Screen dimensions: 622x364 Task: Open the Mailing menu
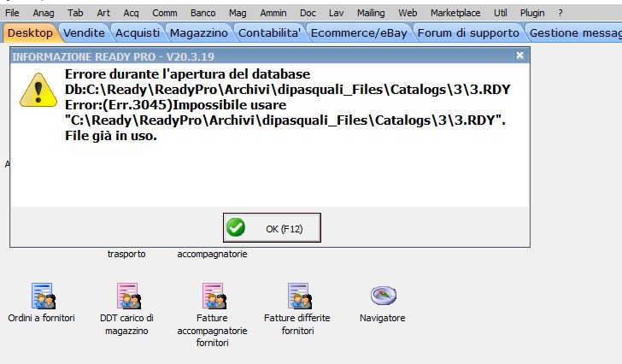371,13
